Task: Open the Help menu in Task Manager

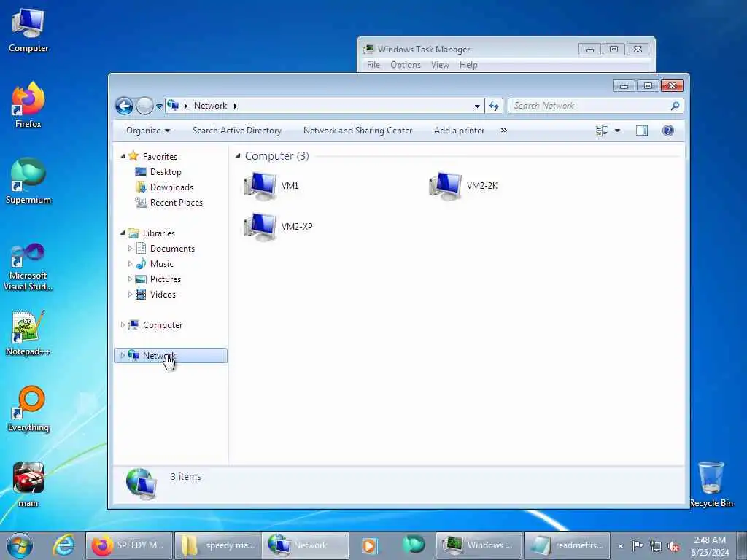Action: pos(468,65)
